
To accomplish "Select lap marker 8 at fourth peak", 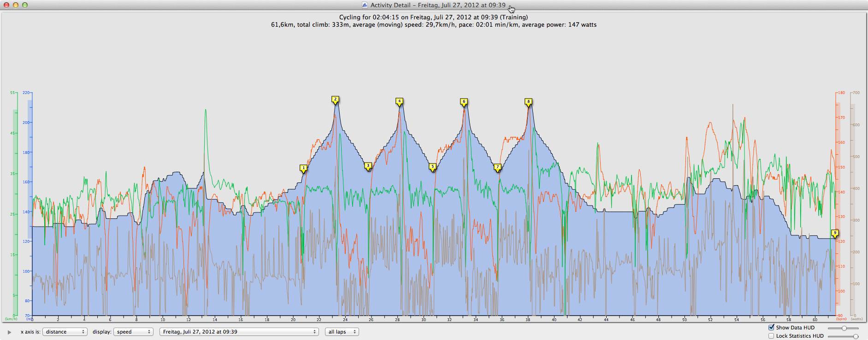I will pyautogui.click(x=528, y=102).
